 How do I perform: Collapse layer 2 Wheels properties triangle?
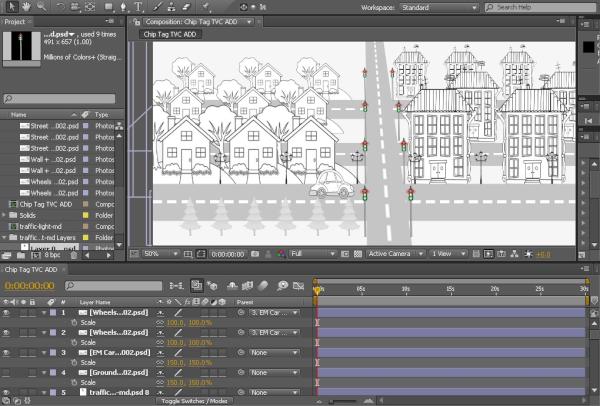pos(44,333)
